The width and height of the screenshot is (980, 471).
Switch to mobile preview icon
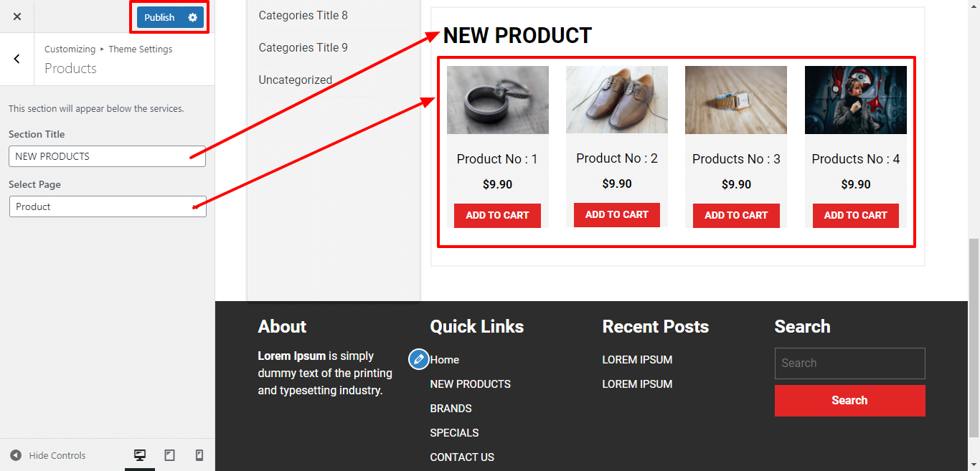tap(199, 455)
